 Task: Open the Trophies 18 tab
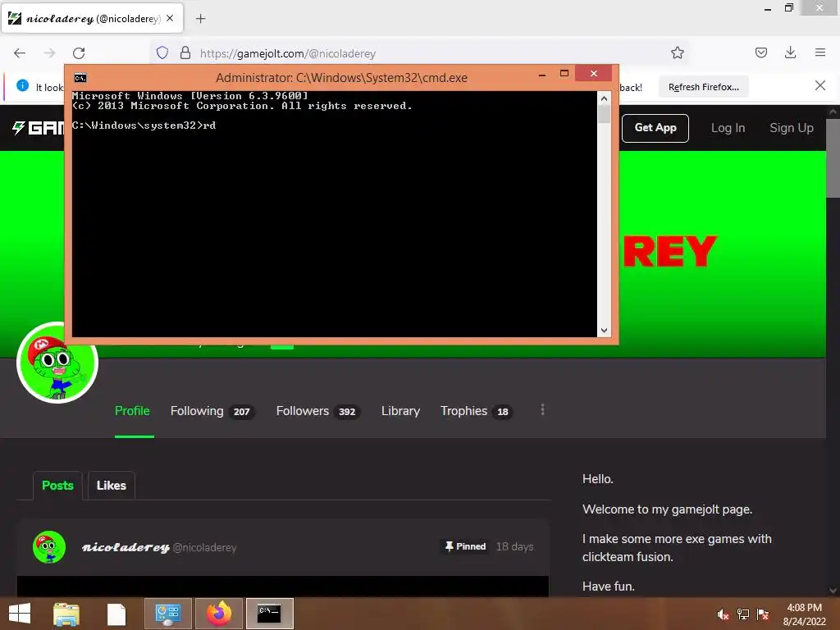click(477, 411)
